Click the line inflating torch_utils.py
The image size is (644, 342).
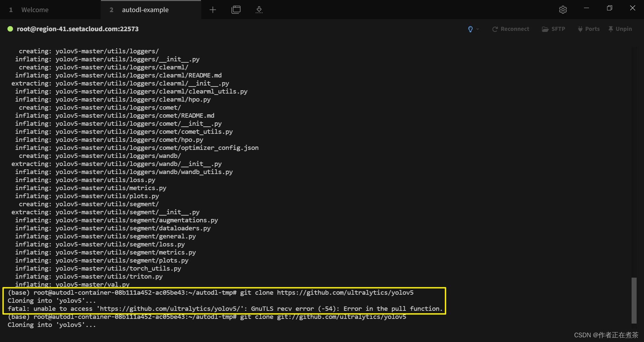click(98, 268)
